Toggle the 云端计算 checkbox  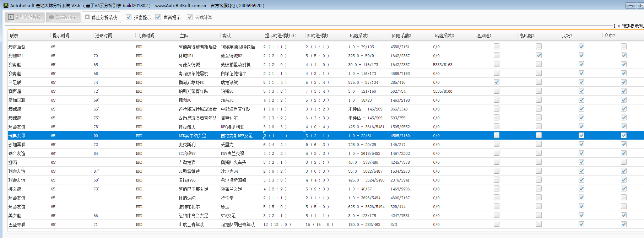tap(190, 17)
